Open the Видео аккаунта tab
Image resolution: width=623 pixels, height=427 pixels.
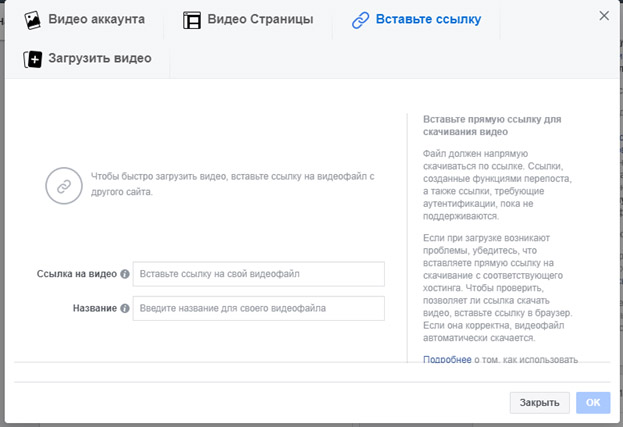click(84, 20)
